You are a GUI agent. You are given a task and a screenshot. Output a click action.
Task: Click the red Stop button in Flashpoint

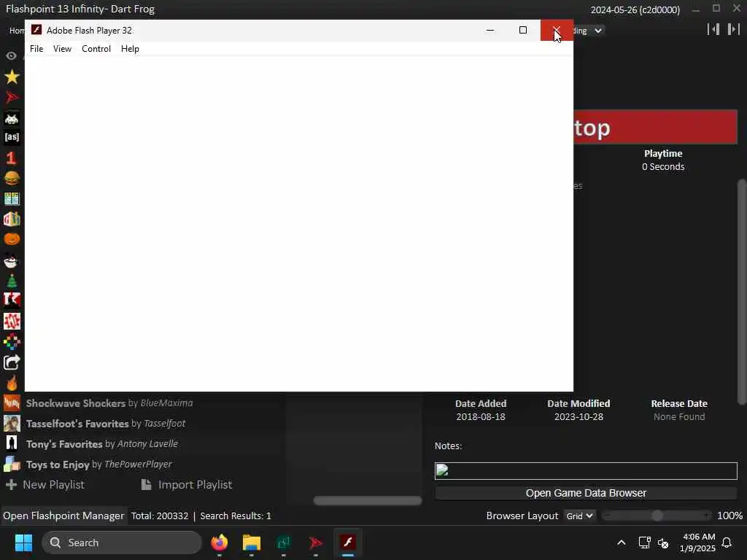pos(656,127)
